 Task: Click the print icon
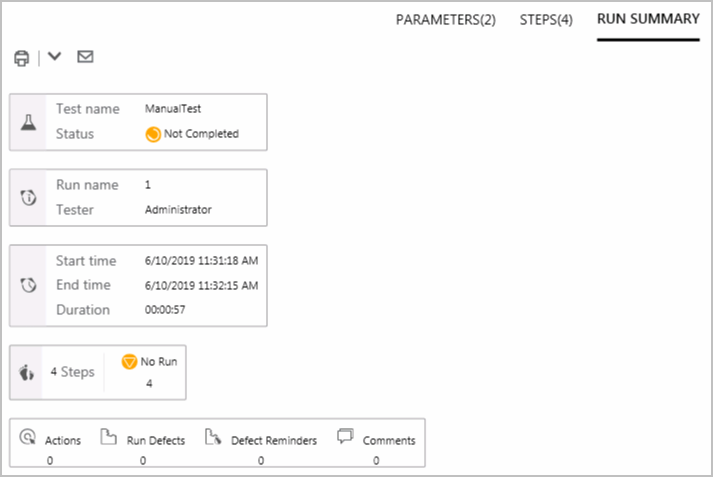[x=21, y=58]
